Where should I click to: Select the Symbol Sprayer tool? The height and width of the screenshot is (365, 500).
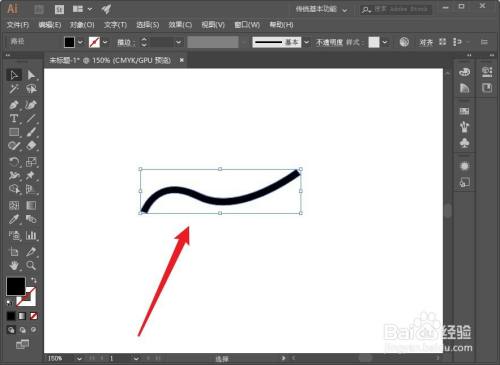14,235
